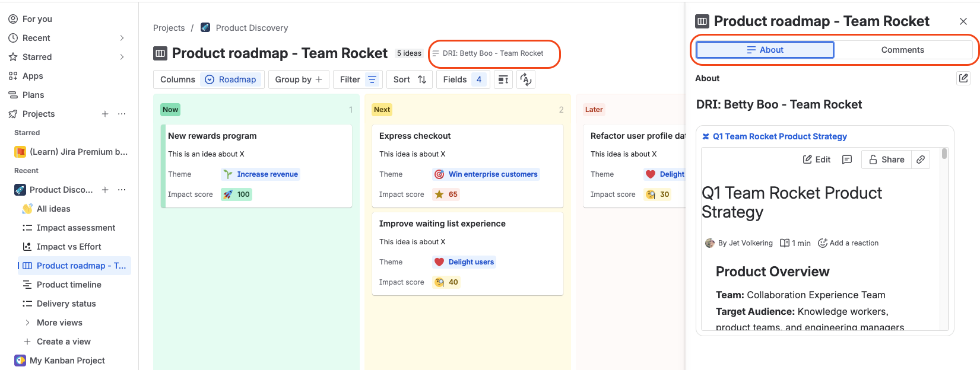Expand the Recent menu chevron
980x370 pixels.
pos(122,38)
